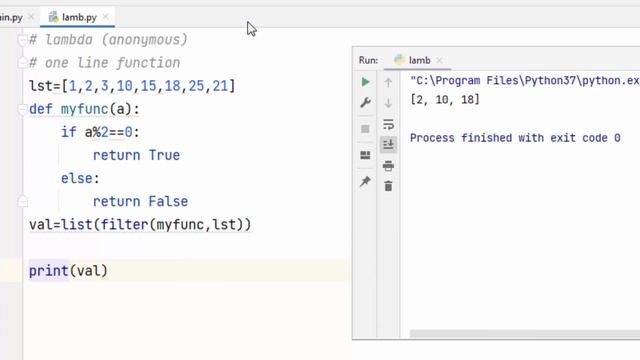Close the main.py editor tab
Image resolution: width=640 pixels, height=360 pixels.
click(x=31, y=17)
